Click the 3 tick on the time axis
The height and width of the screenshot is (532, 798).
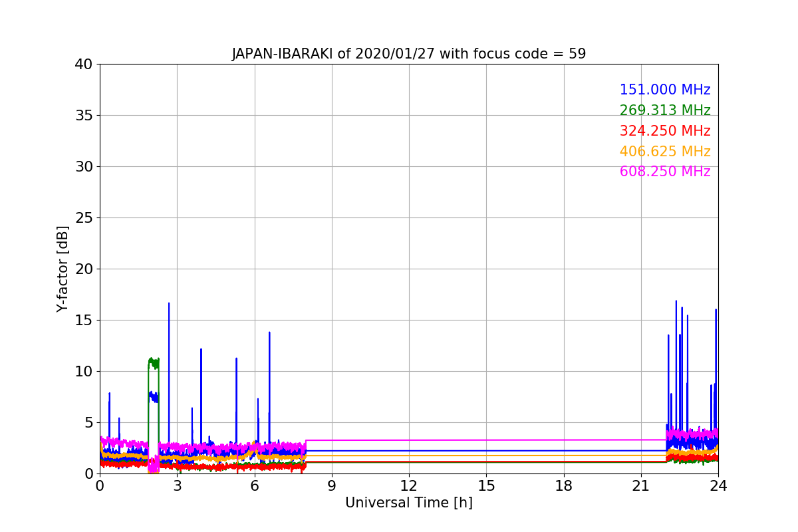[x=177, y=486]
